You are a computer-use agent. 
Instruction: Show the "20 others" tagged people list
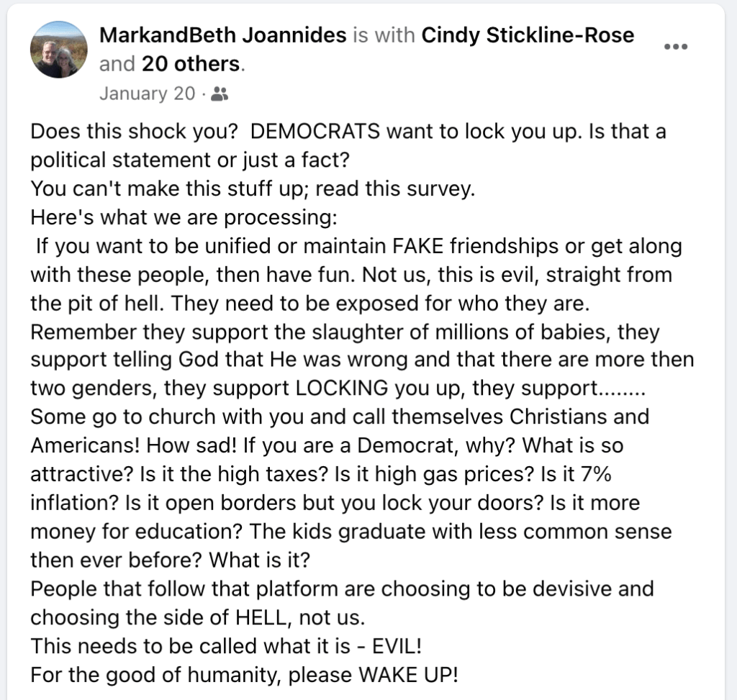pyautogui.click(x=191, y=64)
